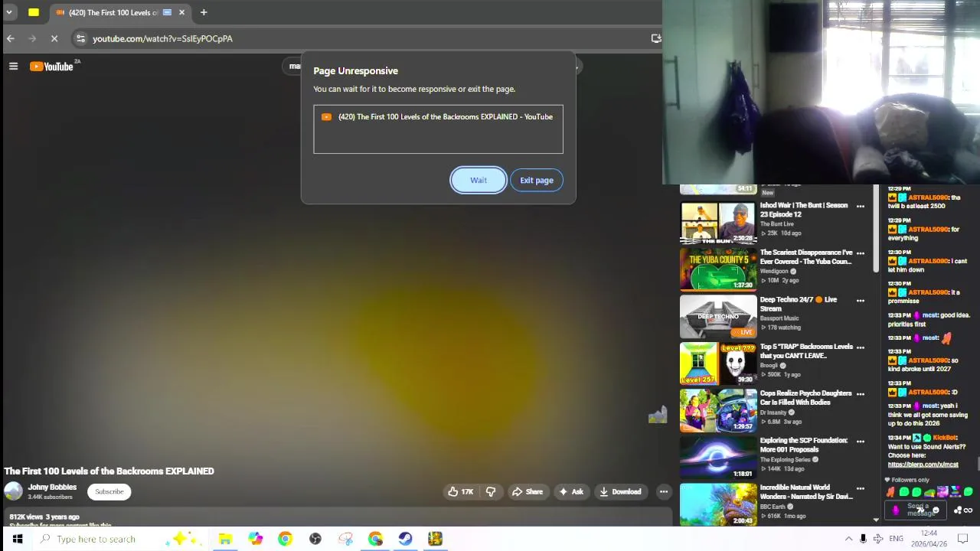Open Top 5 TRAP Backrooms Levels title
This screenshot has width=980, height=551.
pyautogui.click(x=805, y=351)
